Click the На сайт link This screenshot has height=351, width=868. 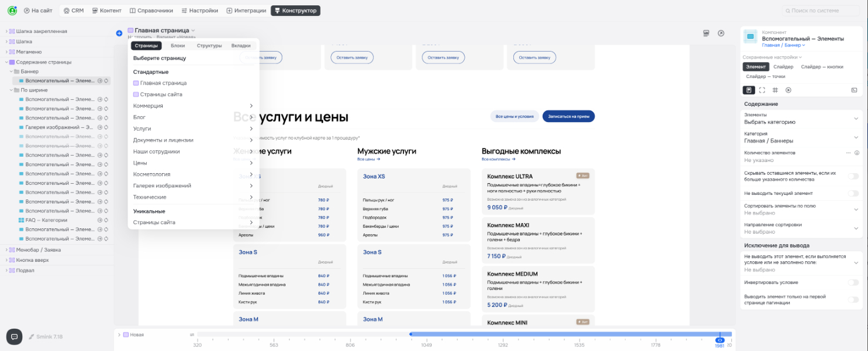[x=38, y=11]
